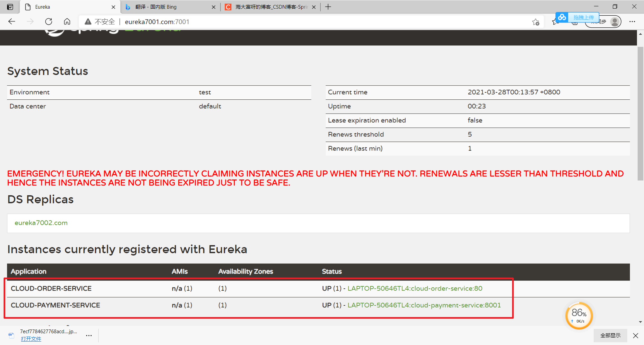Viewport: 644px width, 345px height.
Task: Close the Eureka tab
Action: [x=113, y=7]
